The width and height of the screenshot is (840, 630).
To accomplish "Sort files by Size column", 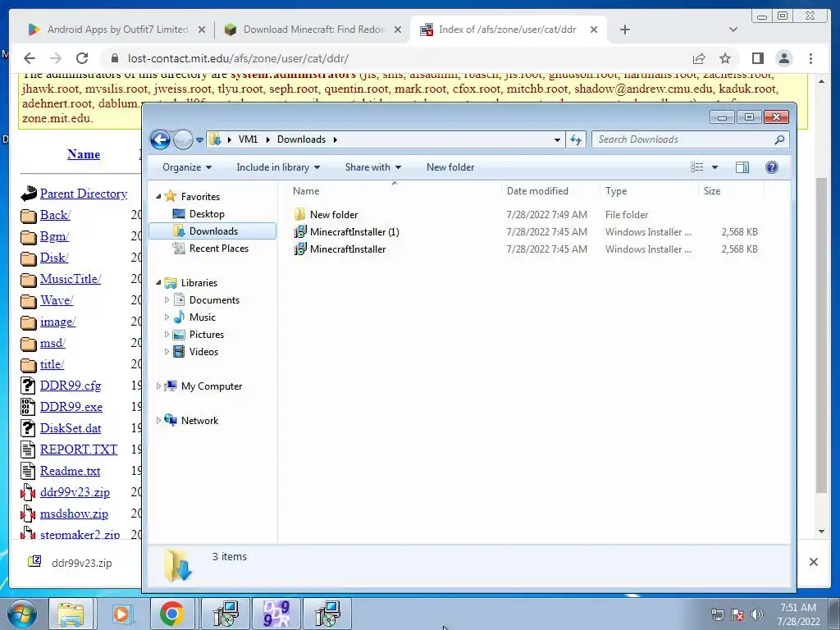I will click(712, 190).
